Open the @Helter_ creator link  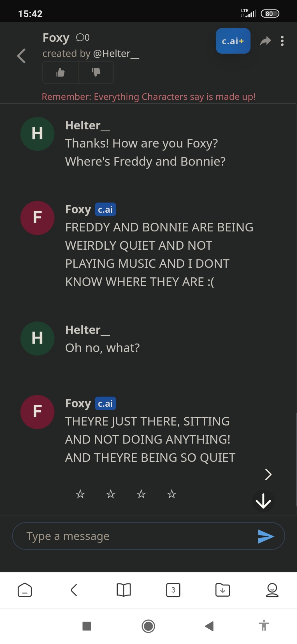(116, 54)
